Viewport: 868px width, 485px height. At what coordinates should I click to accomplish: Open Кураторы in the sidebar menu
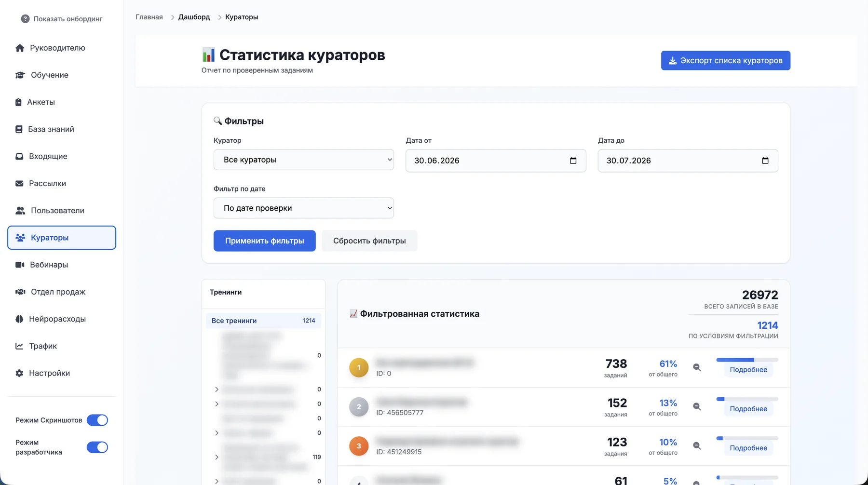62,238
